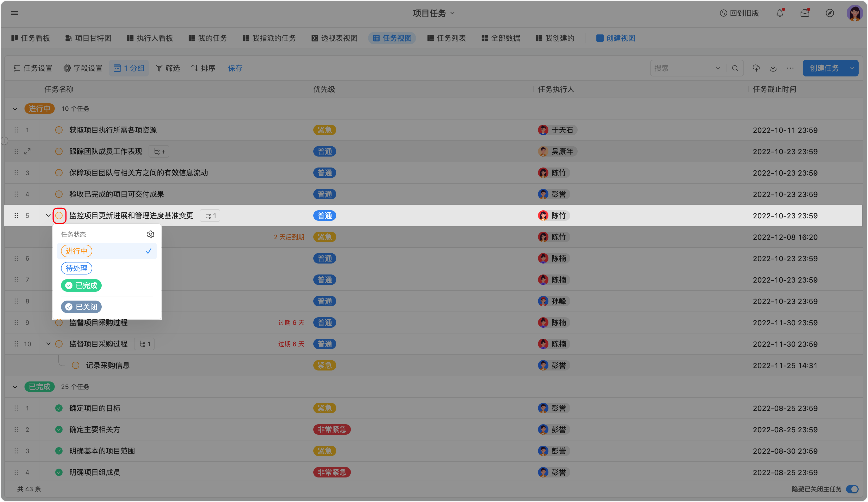Click the search magnifier icon
This screenshot has width=868, height=502.
(x=735, y=68)
